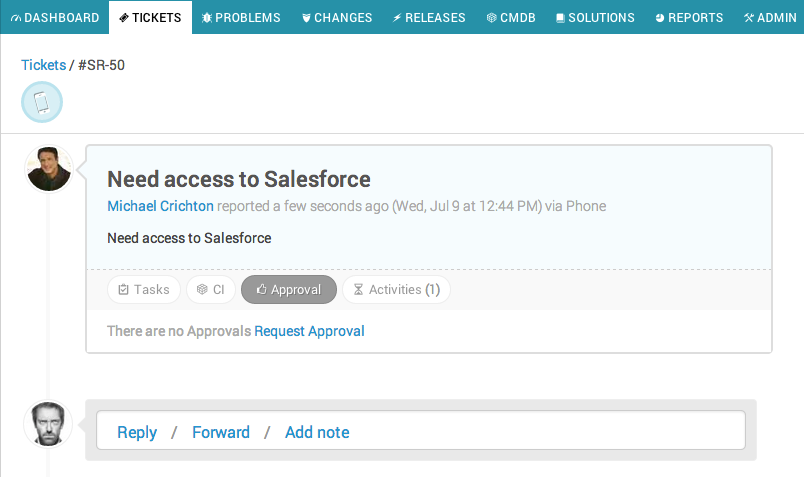Click Request Approval link
804x477 pixels.
[x=309, y=331]
